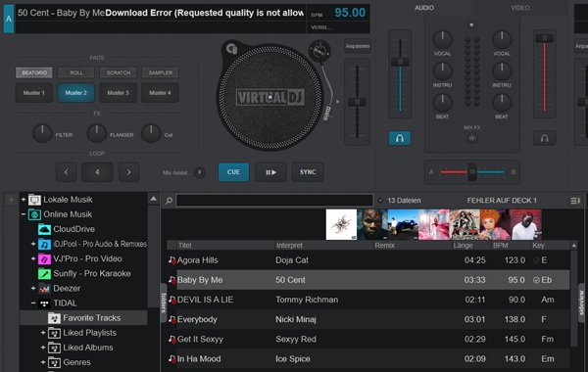This screenshot has width=588, height=372.
Task: Click inside the track search field
Action: point(274,201)
